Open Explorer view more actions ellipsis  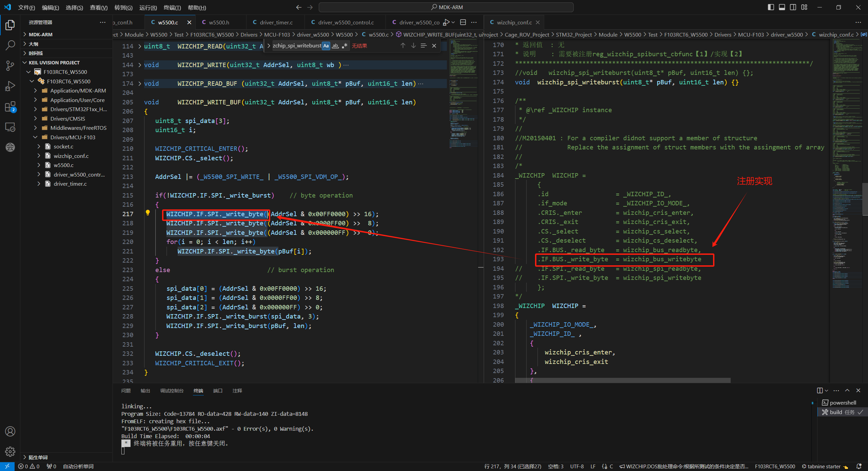(103, 22)
